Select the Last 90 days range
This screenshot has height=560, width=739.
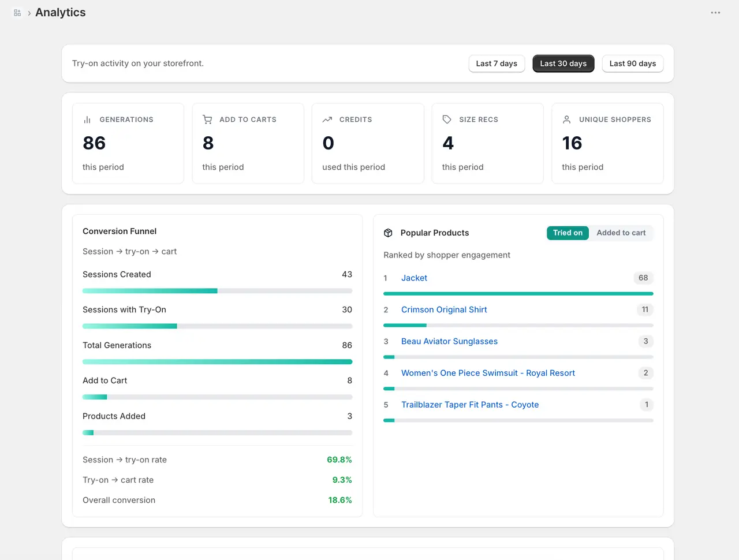[x=633, y=64]
